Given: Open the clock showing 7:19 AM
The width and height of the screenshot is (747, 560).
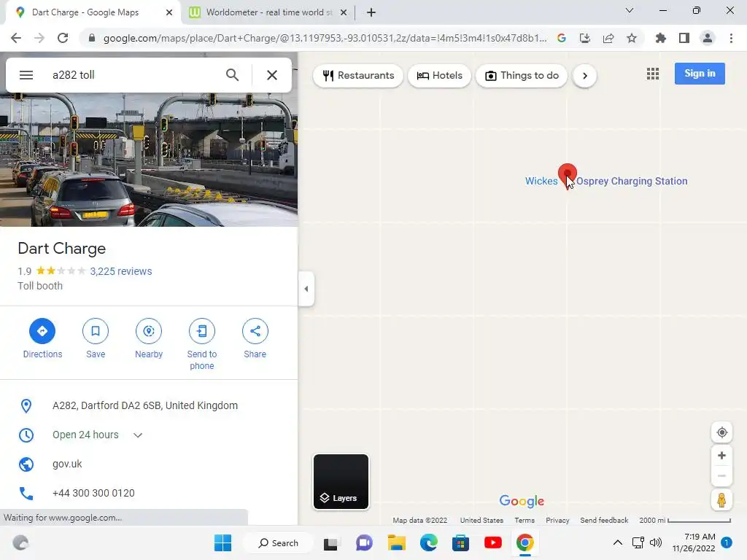Looking at the screenshot, I should pos(694,542).
